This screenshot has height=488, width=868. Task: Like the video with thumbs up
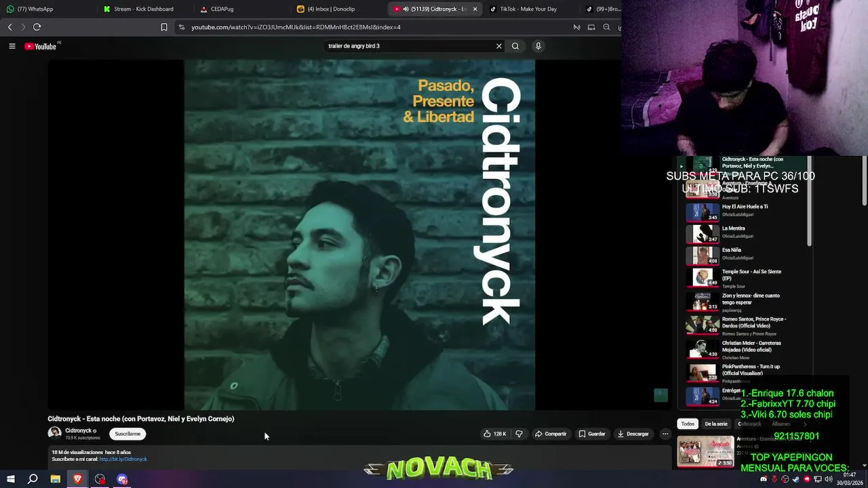495,434
